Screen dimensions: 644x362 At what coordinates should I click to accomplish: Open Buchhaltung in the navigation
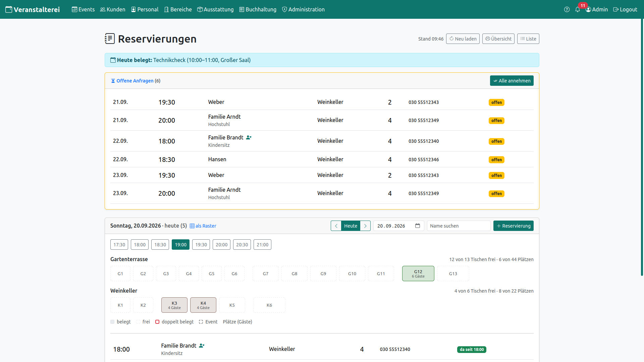[x=258, y=9]
